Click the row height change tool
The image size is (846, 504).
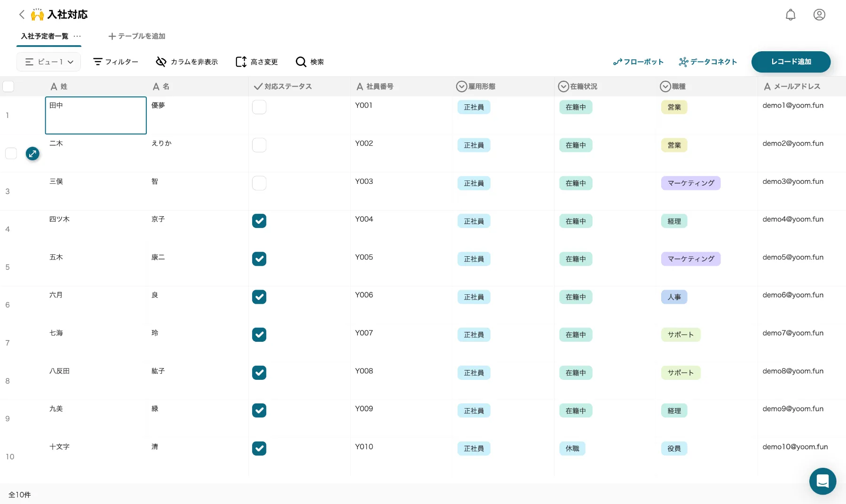pyautogui.click(x=257, y=62)
